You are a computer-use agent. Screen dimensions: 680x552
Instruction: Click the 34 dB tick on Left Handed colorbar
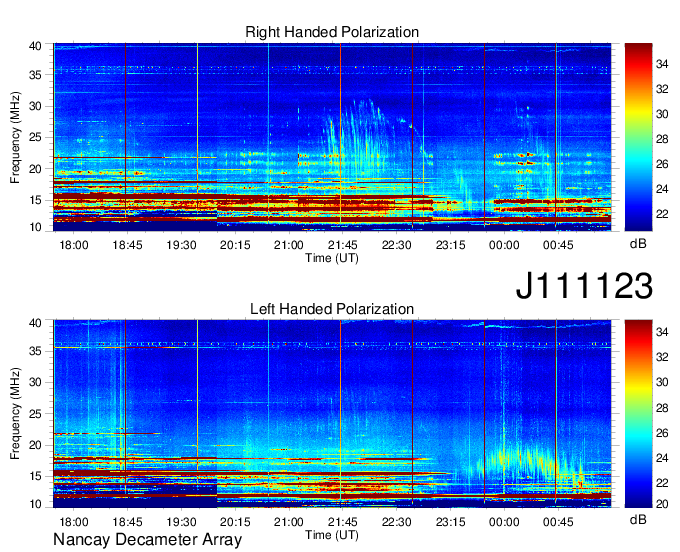pos(662,332)
